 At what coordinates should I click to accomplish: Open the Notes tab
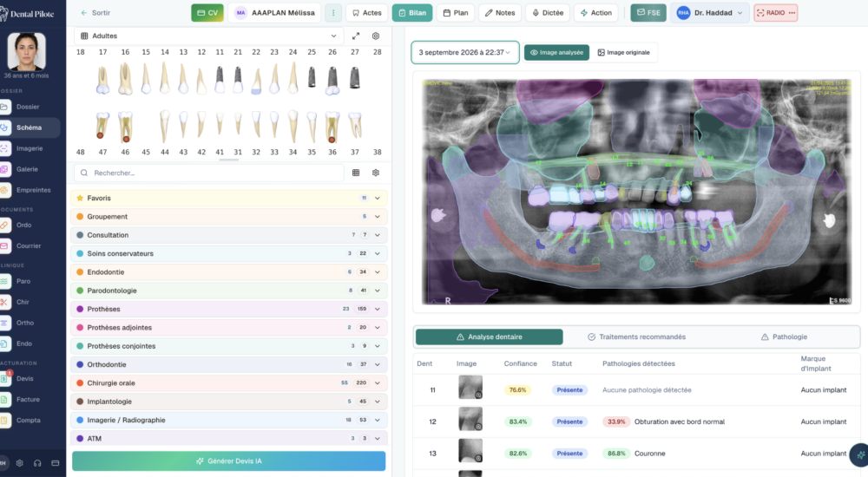coord(500,13)
